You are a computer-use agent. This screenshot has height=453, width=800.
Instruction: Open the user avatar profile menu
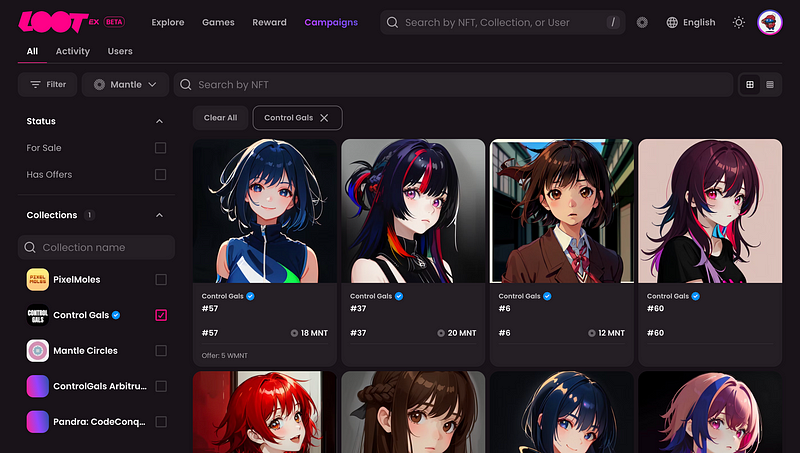pos(769,22)
